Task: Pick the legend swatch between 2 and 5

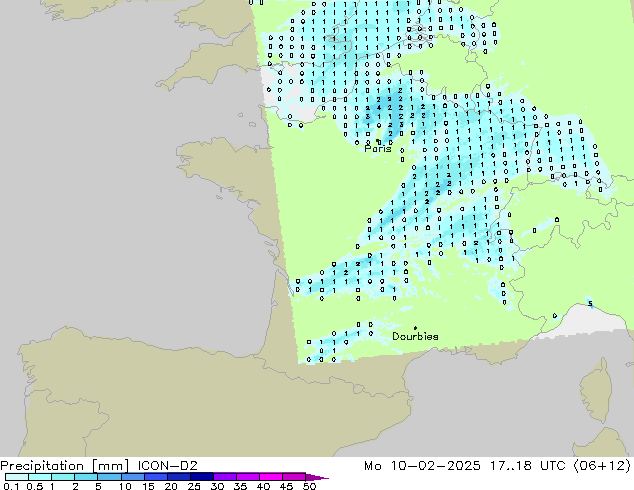Action: 86,477
